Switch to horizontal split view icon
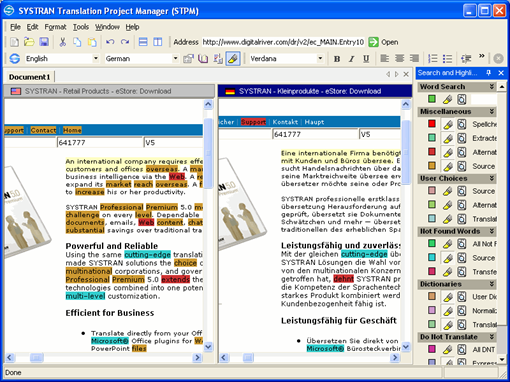510x382 pixels. pos(143,42)
